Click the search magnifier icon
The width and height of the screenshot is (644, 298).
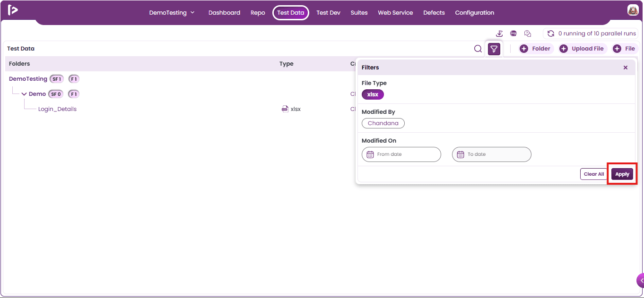(x=478, y=49)
